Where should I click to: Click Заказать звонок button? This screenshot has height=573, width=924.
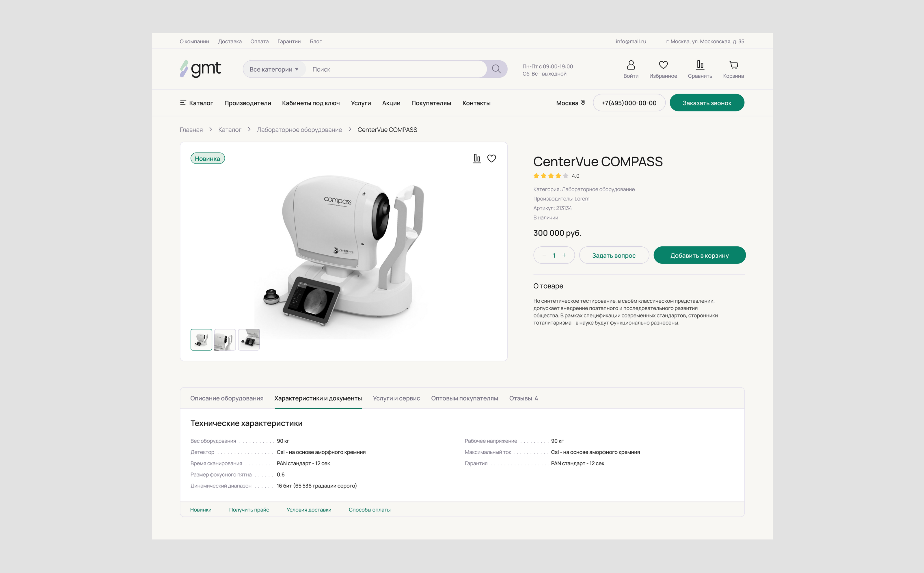point(707,103)
